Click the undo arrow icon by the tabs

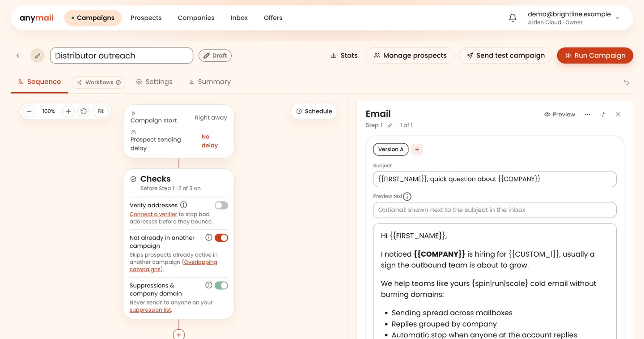pyautogui.click(x=626, y=82)
